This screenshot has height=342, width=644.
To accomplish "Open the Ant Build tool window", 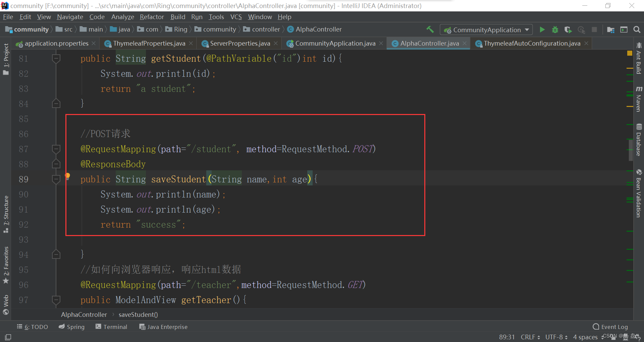I will pyautogui.click(x=639, y=58).
